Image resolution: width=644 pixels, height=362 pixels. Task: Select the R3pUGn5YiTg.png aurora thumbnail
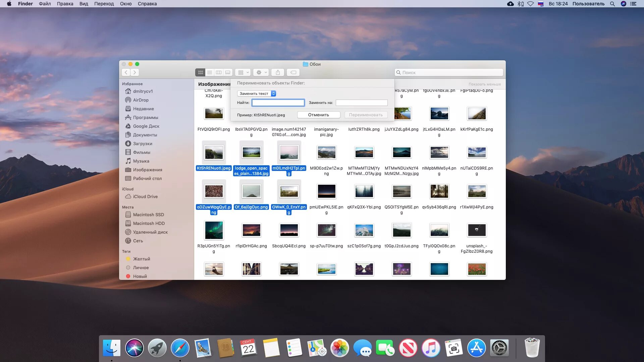pyautogui.click(x=214, y=230)
